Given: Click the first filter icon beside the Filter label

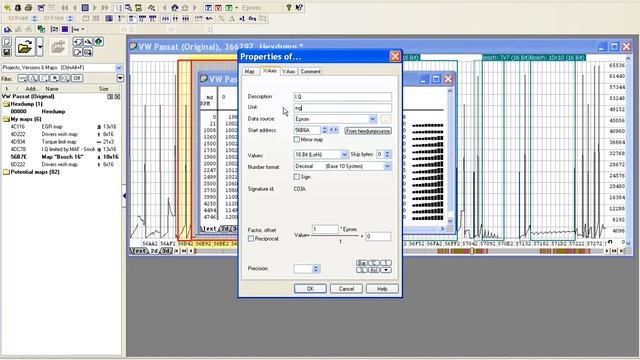Looking at the screenshot, I should tap(22, 78).
